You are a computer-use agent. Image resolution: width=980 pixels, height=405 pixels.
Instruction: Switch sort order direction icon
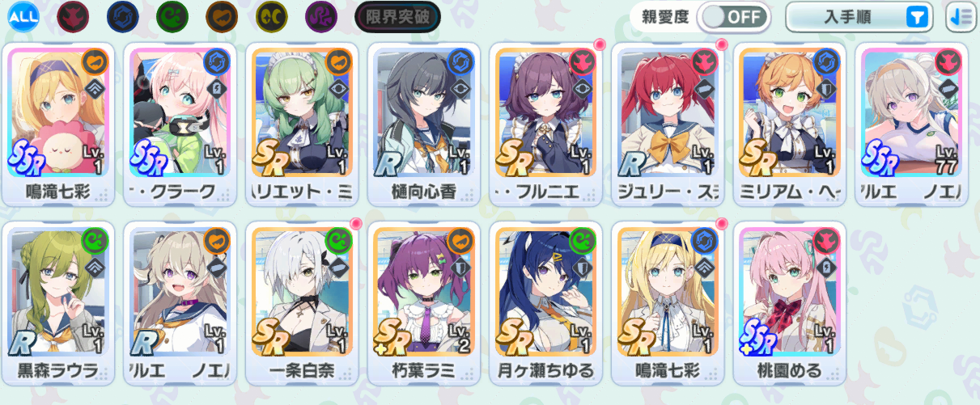click(x=961, y=16)
